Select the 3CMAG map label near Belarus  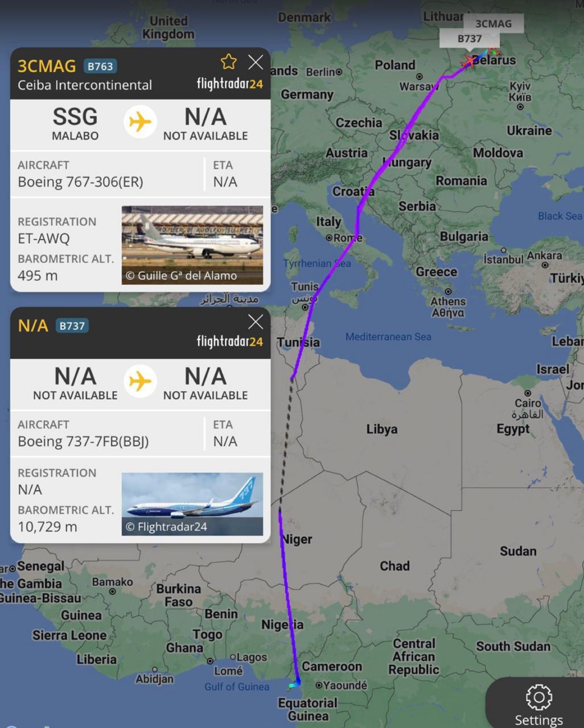point(493,23)
